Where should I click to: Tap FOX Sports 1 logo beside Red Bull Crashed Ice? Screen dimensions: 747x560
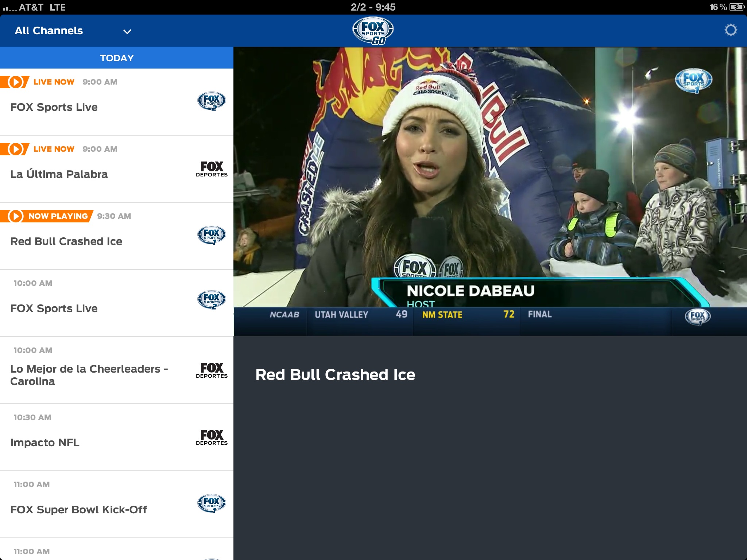(x=212, y=236)
